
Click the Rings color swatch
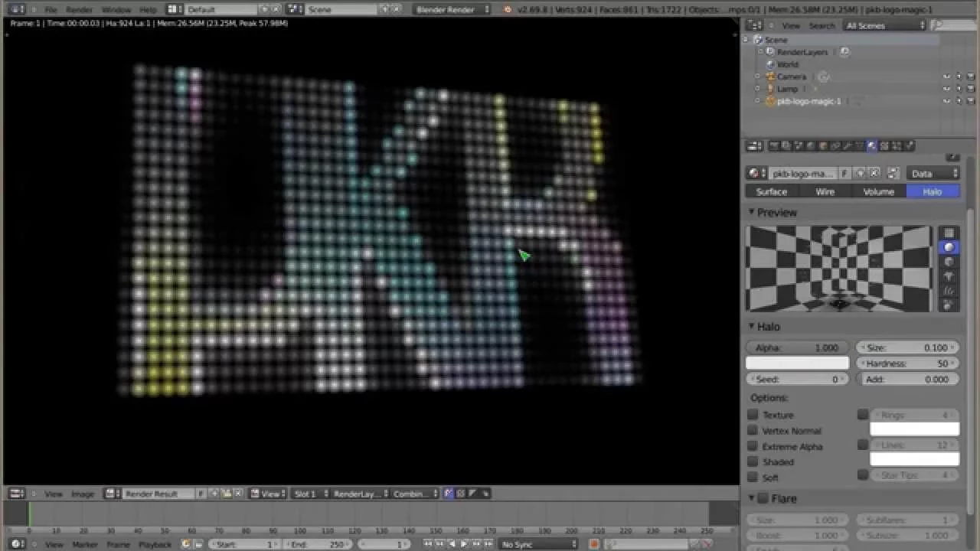[914, 429]
